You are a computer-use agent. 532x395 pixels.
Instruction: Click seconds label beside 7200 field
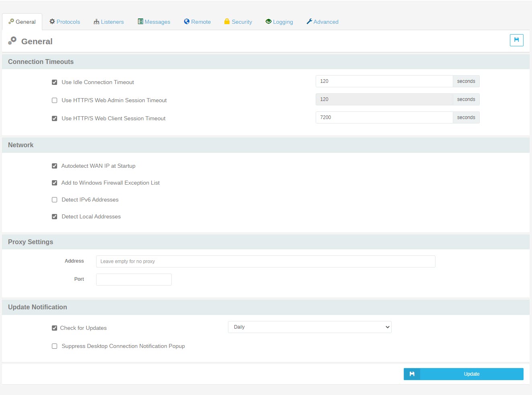click(x=466, y=117)
